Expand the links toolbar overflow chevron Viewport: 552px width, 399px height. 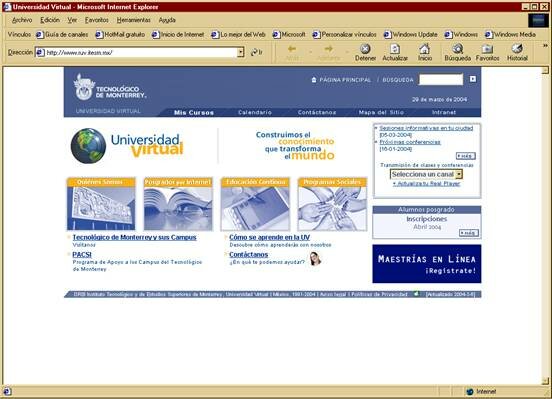point(545,45)
